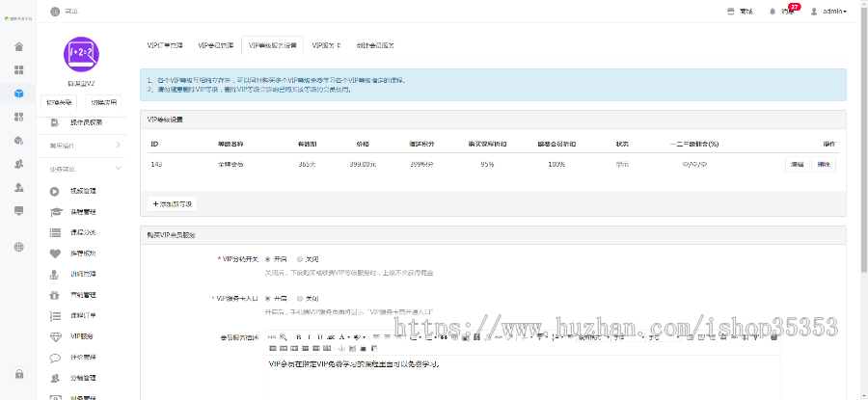
Task: Open the home icon in left rail
Action: pos(19,46)
